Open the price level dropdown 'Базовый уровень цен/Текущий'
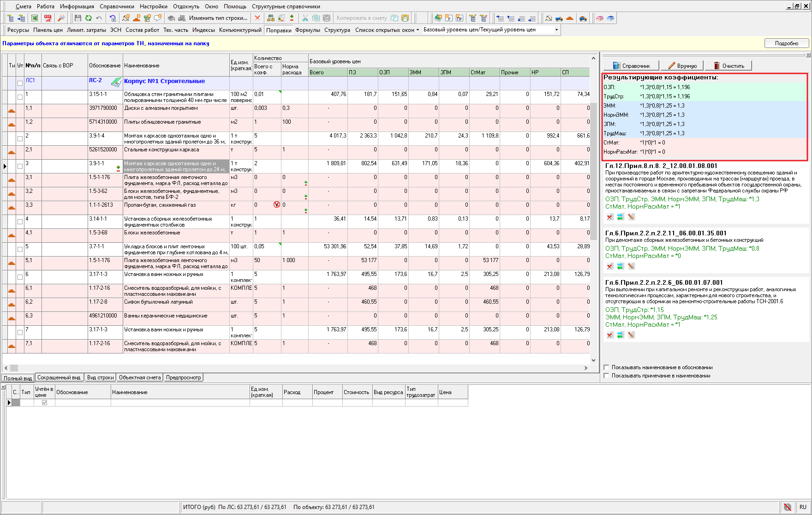 point(556,30)
